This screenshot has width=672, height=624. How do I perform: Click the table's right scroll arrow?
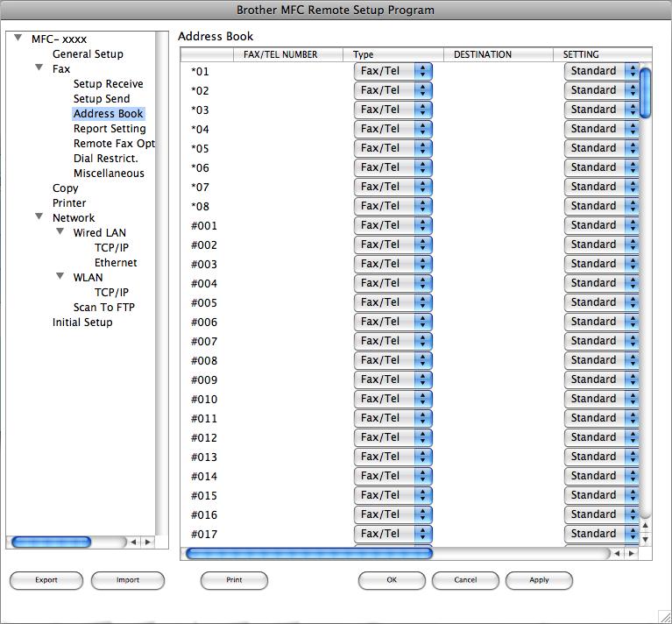click(632, 553)
